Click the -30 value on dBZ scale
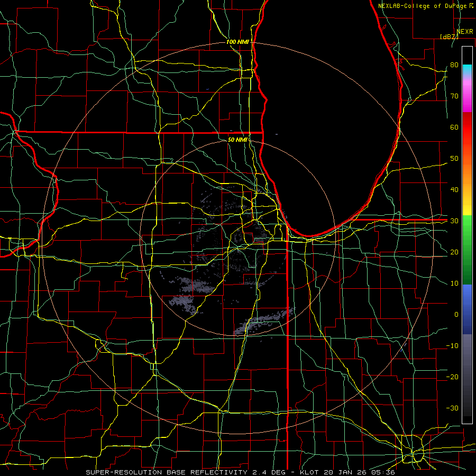The image size is (476, 476). (452, 408)
